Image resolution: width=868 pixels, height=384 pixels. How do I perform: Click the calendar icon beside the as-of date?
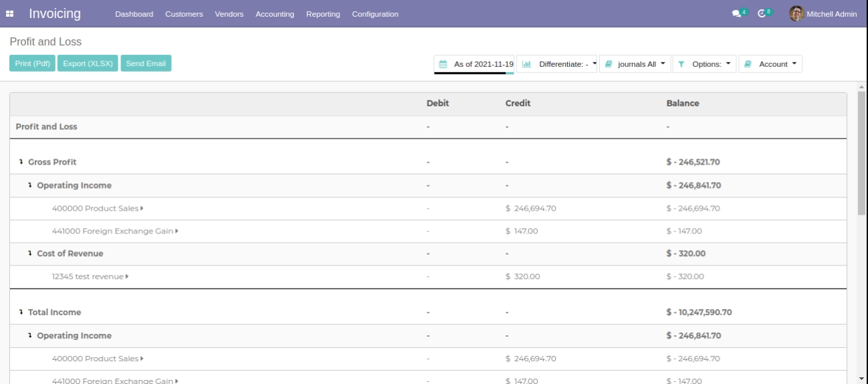point(443,64)
